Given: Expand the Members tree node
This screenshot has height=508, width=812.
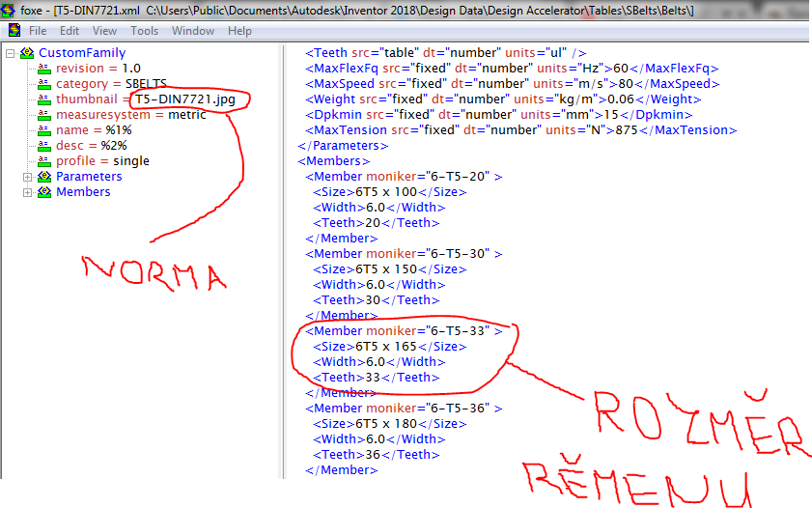Looking at the screenshot, I should click(x=27, y=192).
